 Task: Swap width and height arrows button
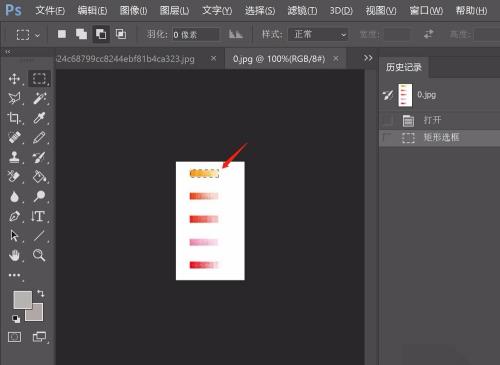[x=429, y=34]
